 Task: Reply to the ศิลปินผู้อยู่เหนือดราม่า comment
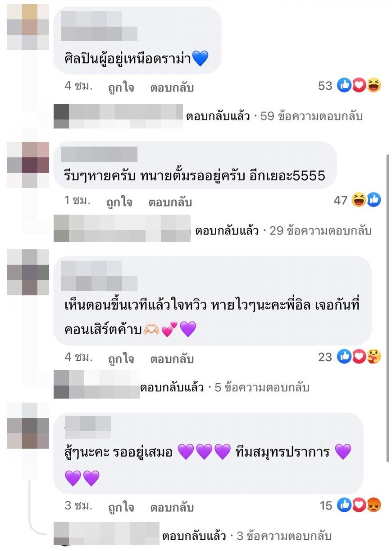click(172, 87)
